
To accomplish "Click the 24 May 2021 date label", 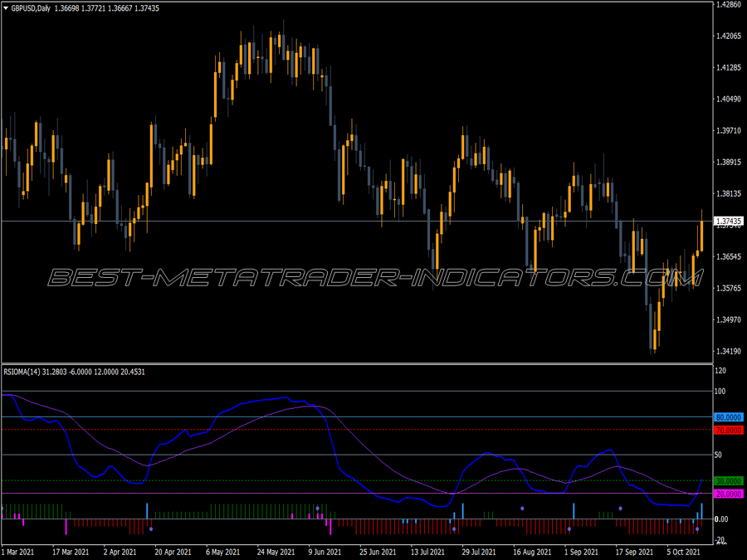I will [276, 553].
